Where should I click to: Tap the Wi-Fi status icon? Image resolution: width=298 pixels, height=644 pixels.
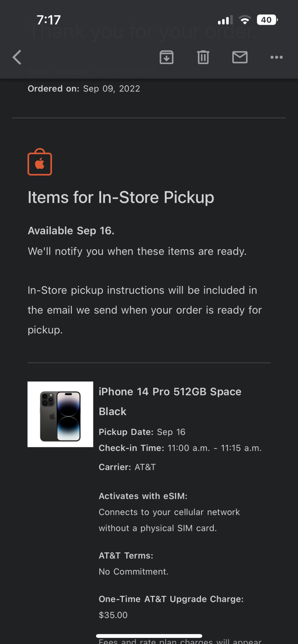click(x=245, y=20)
